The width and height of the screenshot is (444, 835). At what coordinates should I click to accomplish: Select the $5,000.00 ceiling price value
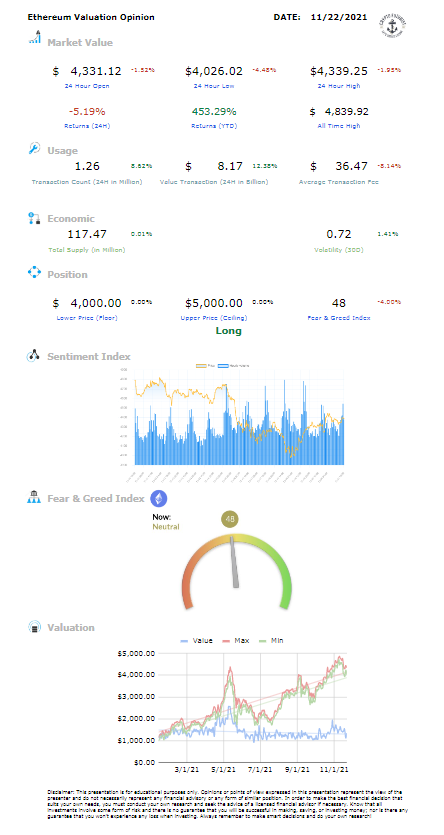click(213, 303)
